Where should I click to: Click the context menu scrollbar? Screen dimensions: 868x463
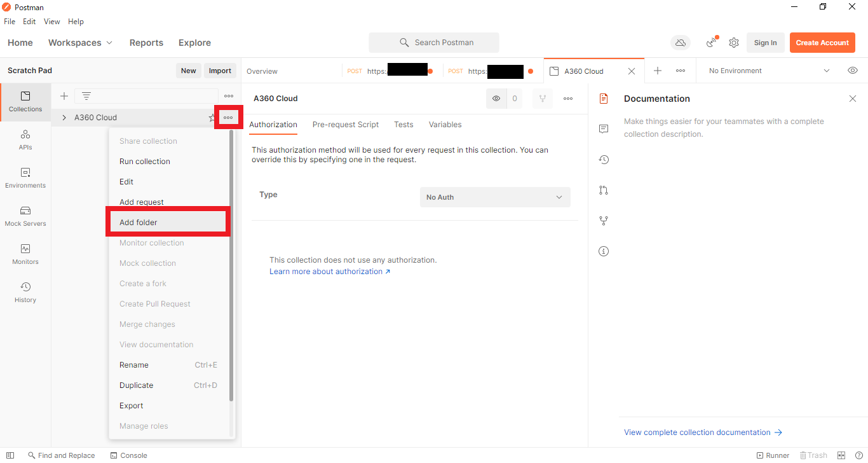[231, 266]
